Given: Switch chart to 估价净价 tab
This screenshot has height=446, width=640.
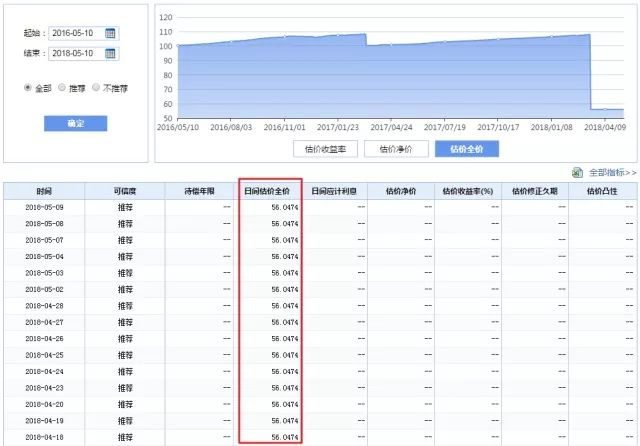Looking at the screenshot, I should coord(396,149).
